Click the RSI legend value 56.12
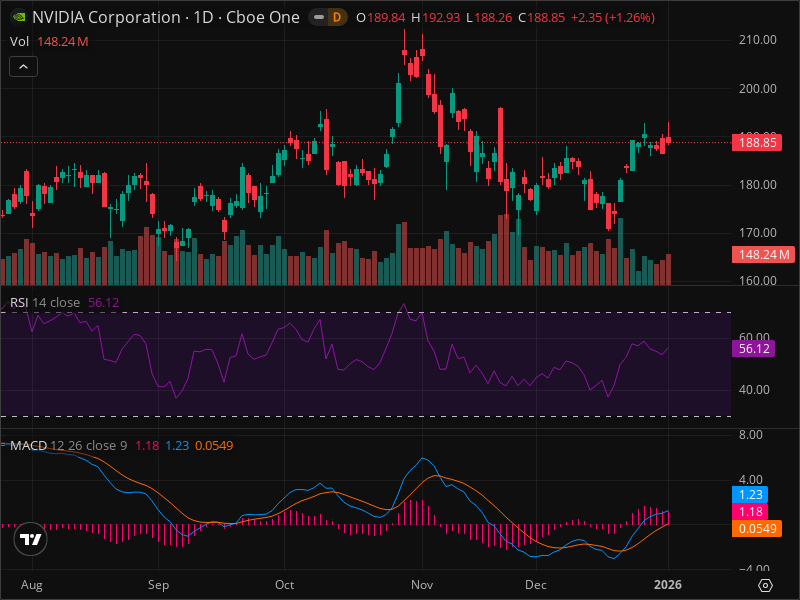 coord(104,303)
